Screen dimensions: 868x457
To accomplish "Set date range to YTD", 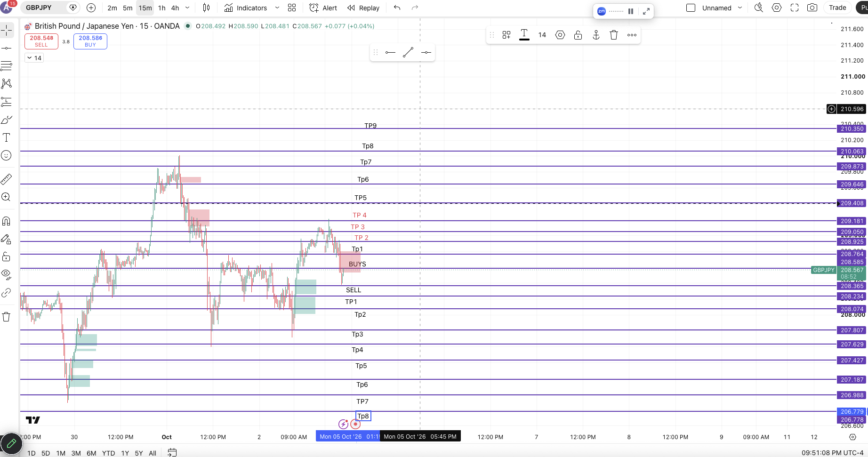I will point(109,453).
